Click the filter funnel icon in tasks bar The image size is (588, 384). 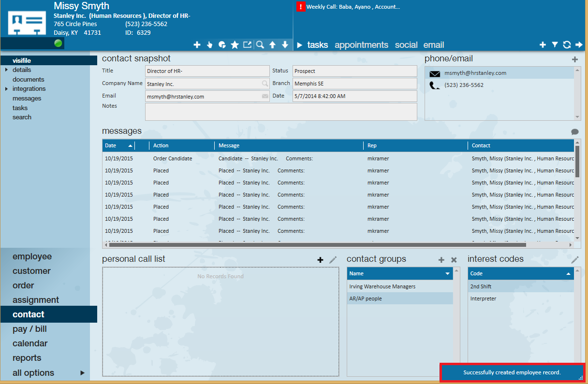555,45
